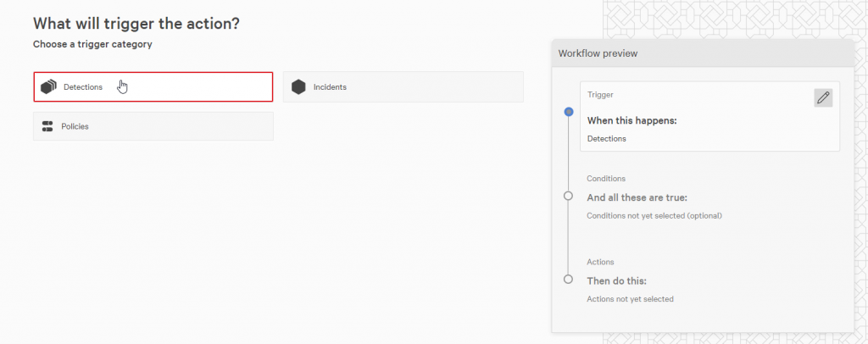Click the Incidents hexagon icon
Image resolution: width=868 pixels, height=344 pixels.
[299, 86]
